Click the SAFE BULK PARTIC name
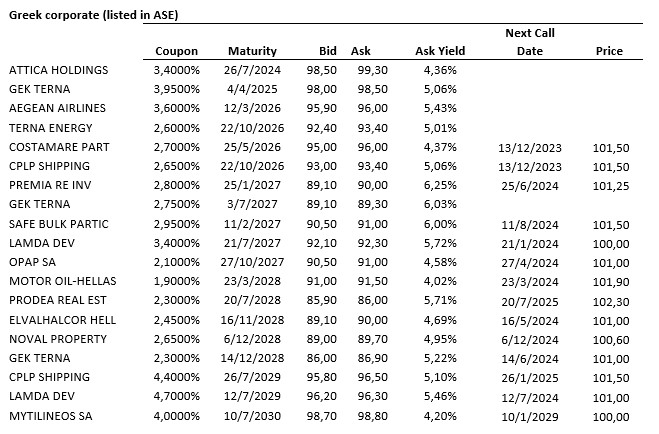 58,224
